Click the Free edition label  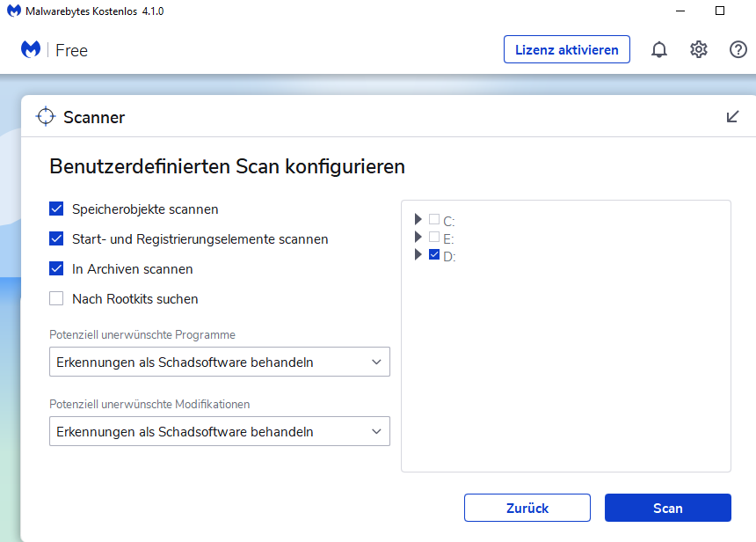tap(71, 50)
